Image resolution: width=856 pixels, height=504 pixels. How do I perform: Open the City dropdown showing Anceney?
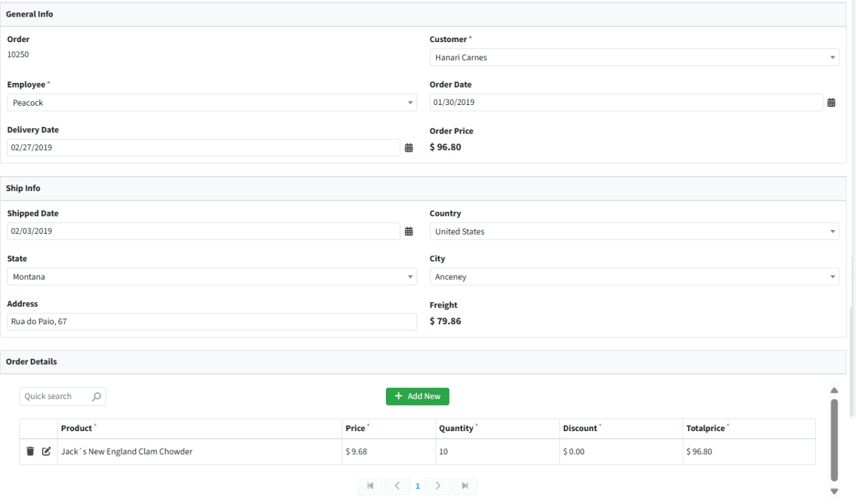833,277
